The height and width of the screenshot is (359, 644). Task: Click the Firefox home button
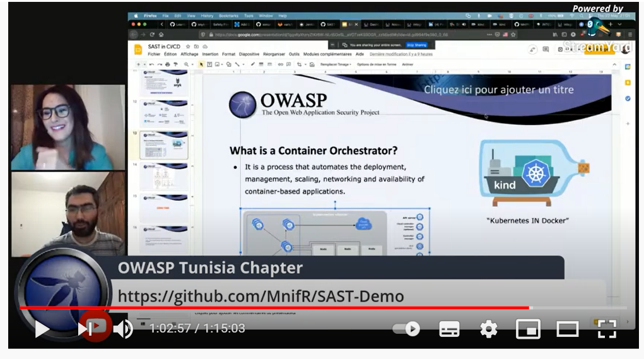(161, 35)
